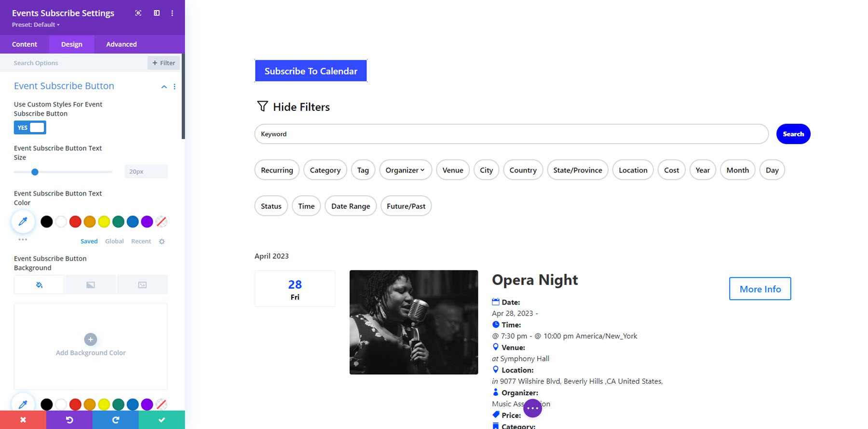Select blue swatch for button text color

(x=133, y=222)
